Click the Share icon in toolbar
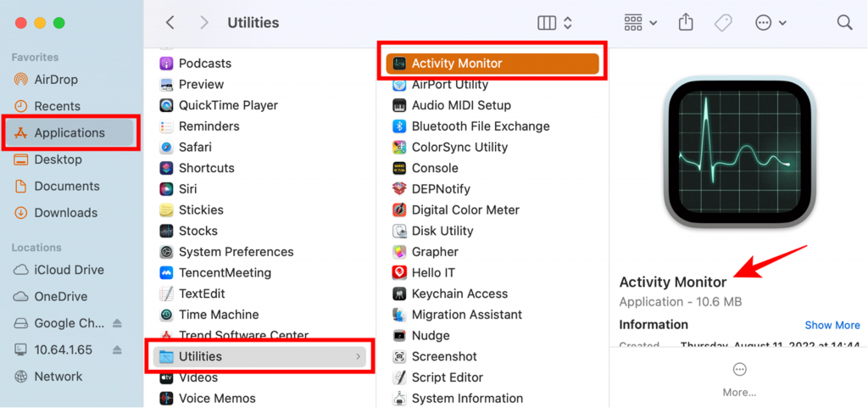The image size is (868, 408). pos(686,23)
